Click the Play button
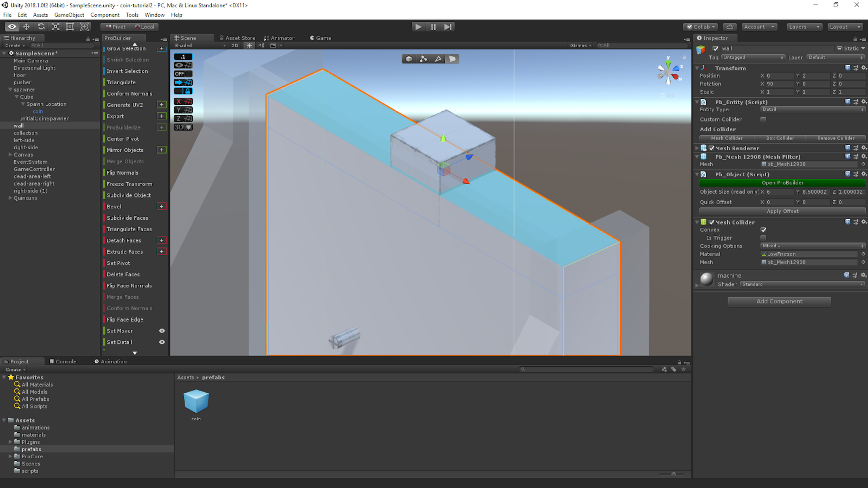 (x=418, y=27)
